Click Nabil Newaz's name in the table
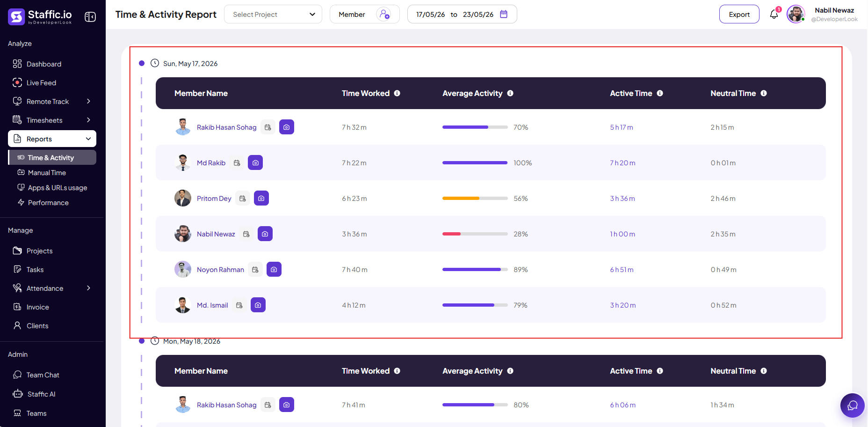 point(216,234)
